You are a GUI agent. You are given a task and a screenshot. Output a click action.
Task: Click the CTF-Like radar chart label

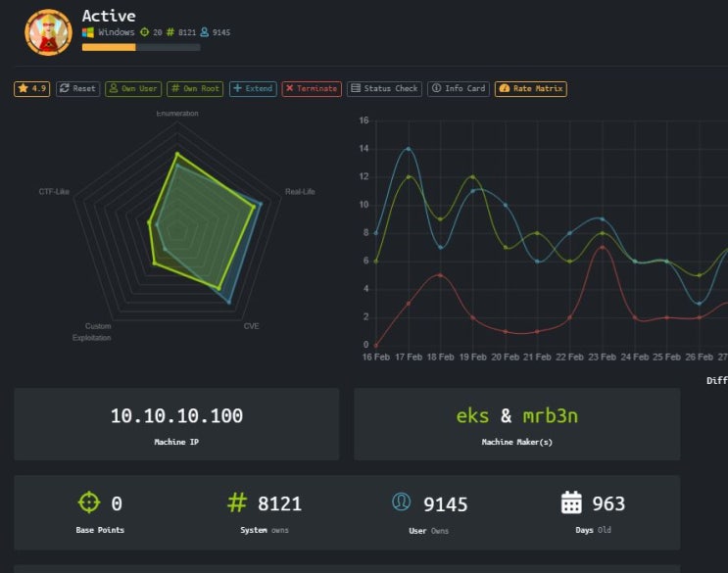pos(54,192)
